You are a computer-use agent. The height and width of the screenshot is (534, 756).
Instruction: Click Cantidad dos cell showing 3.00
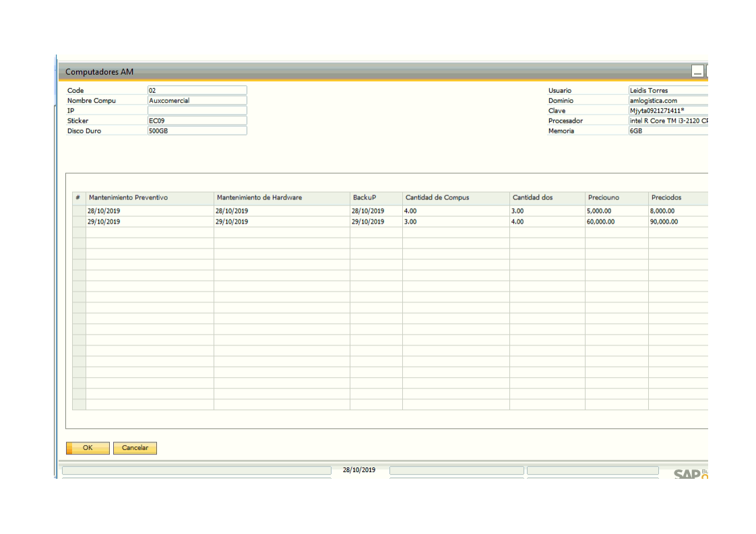click(548, 211)
